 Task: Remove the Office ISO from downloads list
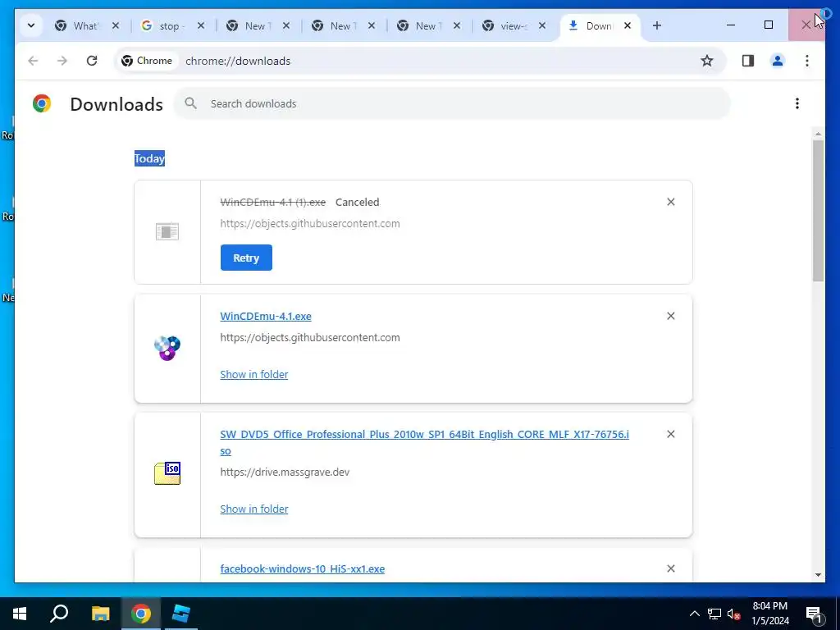coord(671,434)
